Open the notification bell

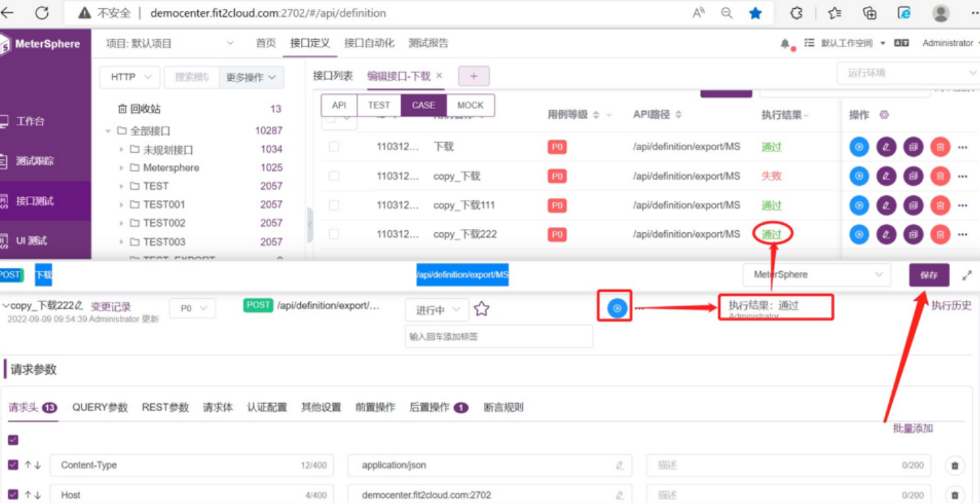point(785,43)
